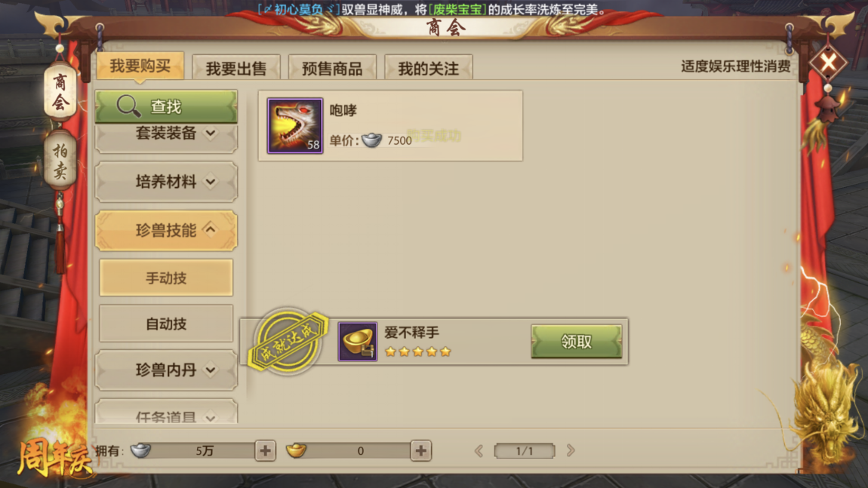Image resolution: width=868 pixels, height=488 pixels.
Task: Collapse the 珍兽技能 category
Action: (166, 230)
